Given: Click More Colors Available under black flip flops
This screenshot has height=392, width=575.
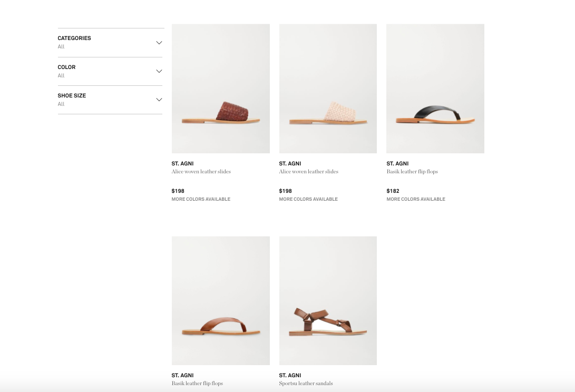Looking at the screenshot, I should [415, 199].
